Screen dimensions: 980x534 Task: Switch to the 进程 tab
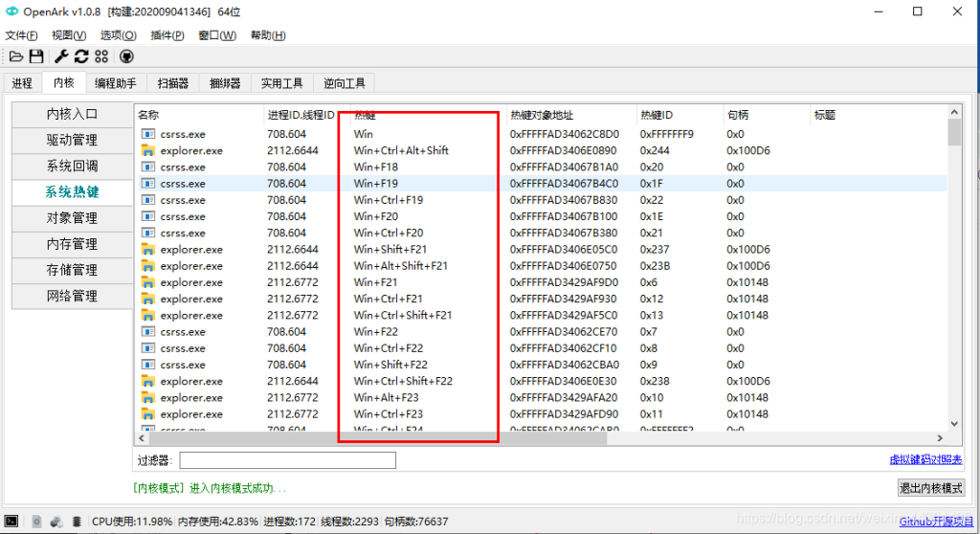pos(23,83)
